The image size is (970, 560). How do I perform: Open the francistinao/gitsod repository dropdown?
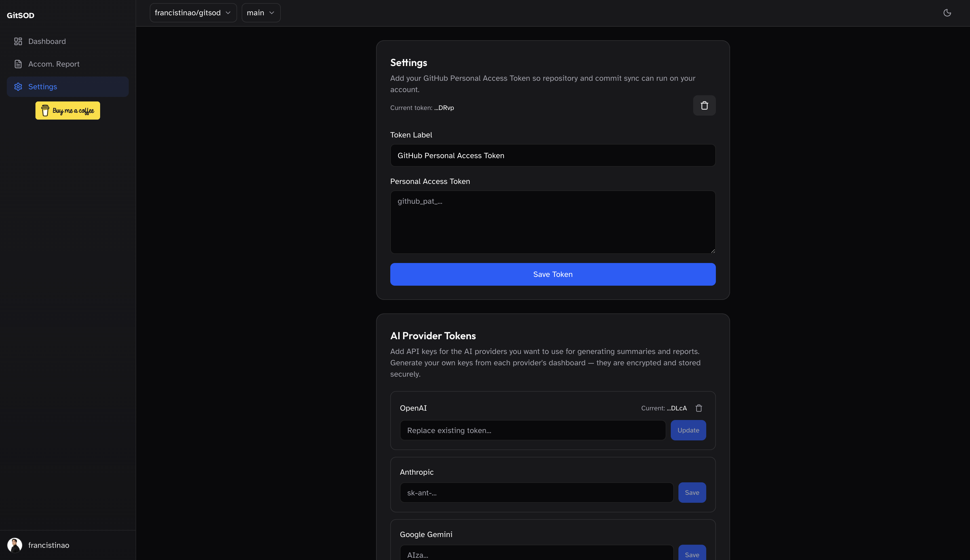[193, 13]
